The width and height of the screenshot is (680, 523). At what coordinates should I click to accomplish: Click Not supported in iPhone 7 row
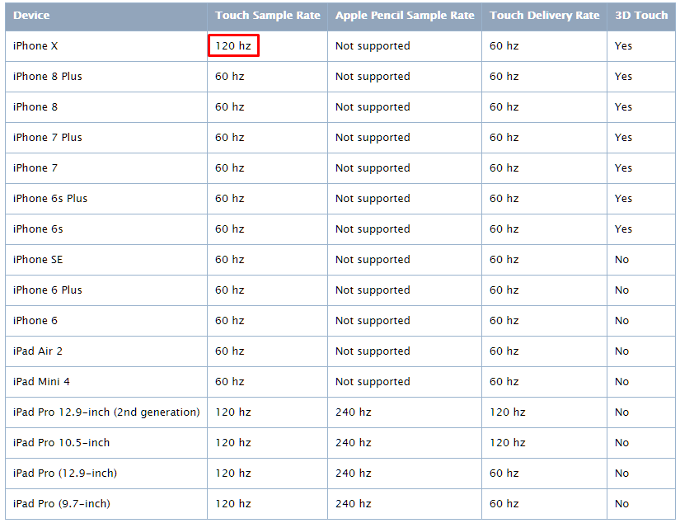pos(373,168)
